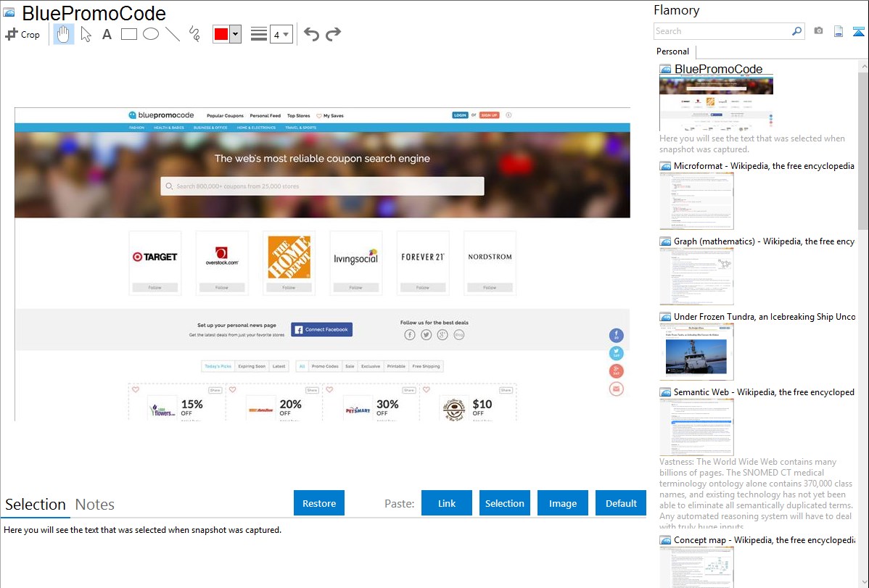Screen dimensions: 869x588
Task: Click the Paste Image button
Action: pyautogui.click(x=562, y=502)
